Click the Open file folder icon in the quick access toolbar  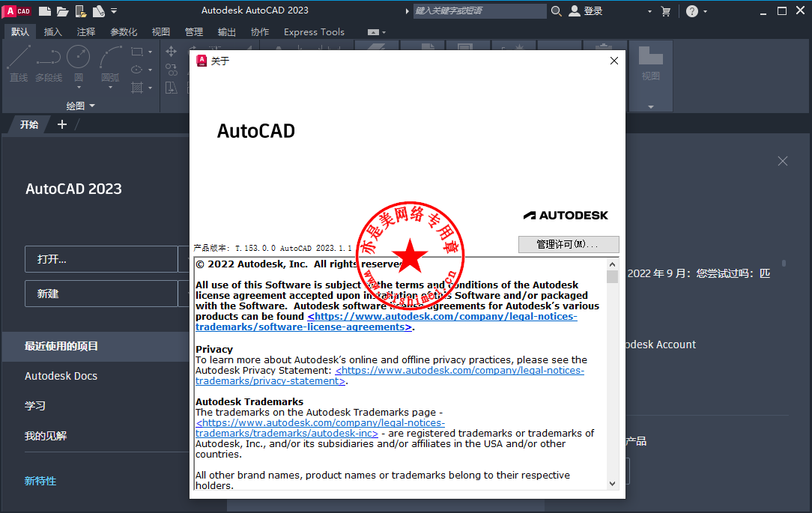63,11
